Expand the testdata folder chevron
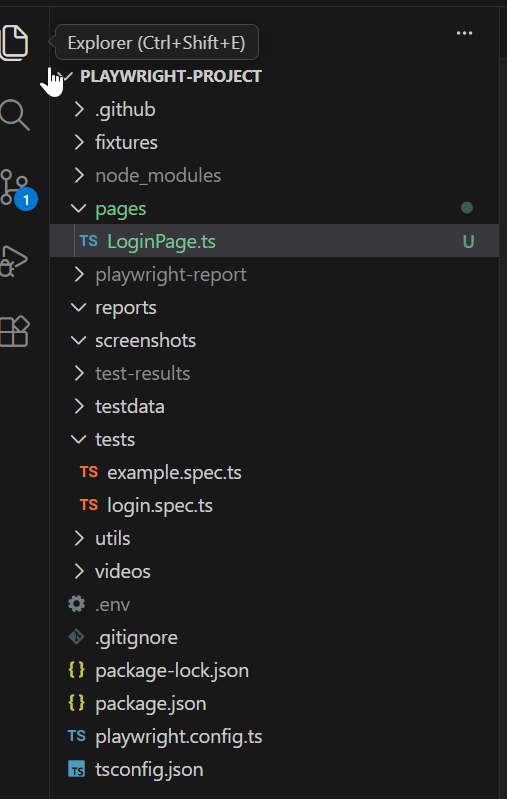 pyautogui.click(x=79, y=406)
